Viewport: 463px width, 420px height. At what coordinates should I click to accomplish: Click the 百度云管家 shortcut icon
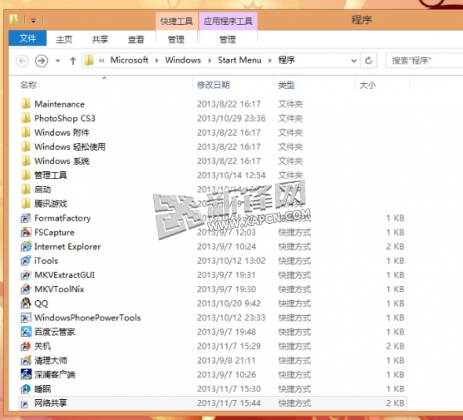pyautogui.click(x=26, y=332)
